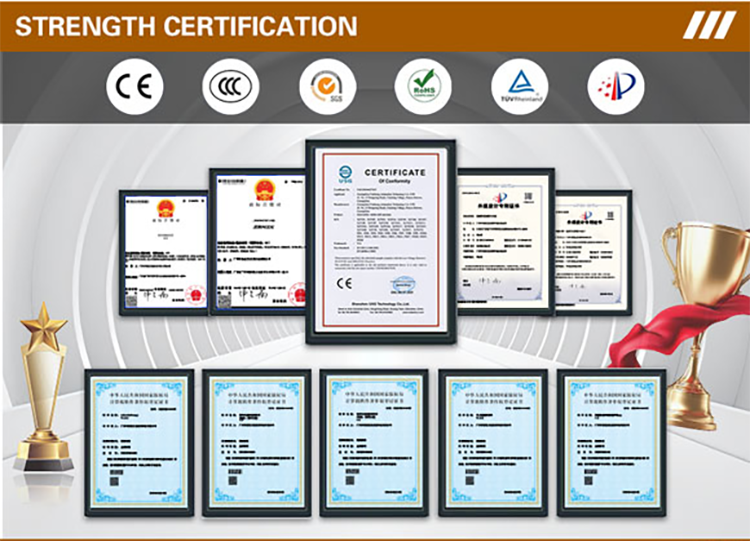Click the STRENGTH CERTIFICATION heading
The width and height of the screenshot is (750, 541).
click(186, 26)
